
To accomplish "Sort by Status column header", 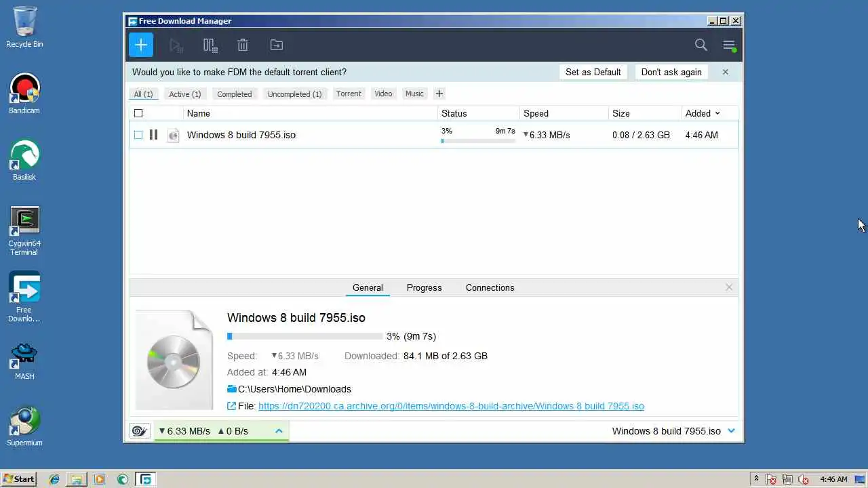I will [479, 113].
